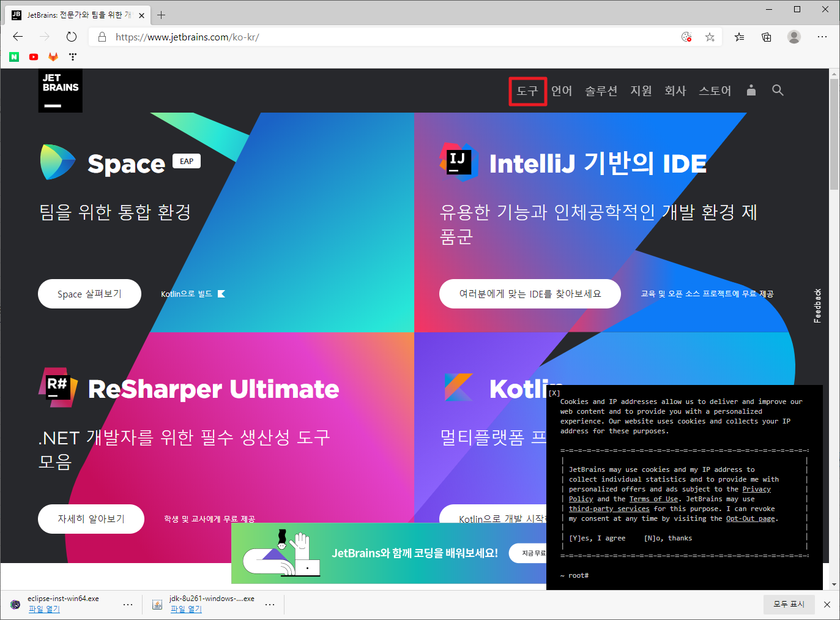Click the browser forward arrow
The width and height of the screenshot is (840, 620).
coord(45,37)
